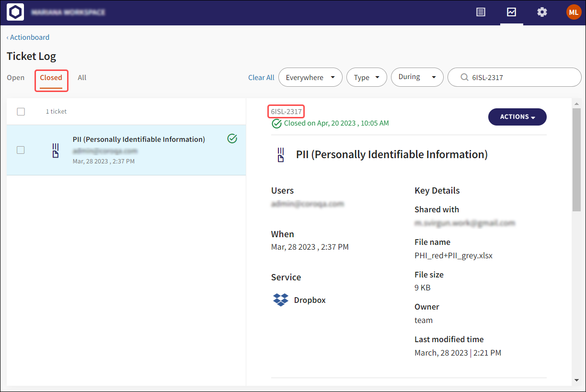Click the ML user avatar

[573, 12]
